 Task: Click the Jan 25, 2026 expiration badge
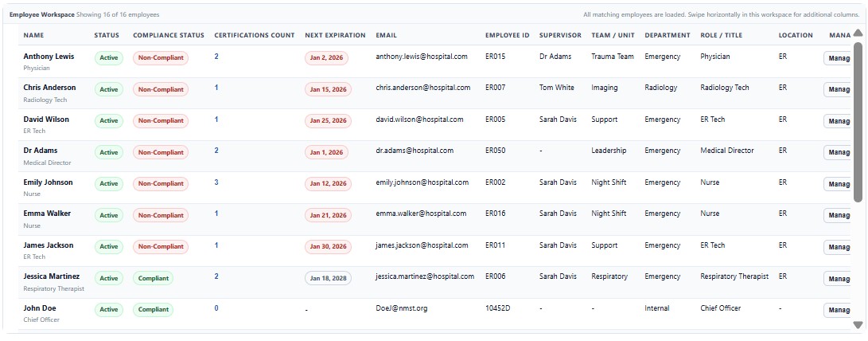(x=329, y=121)
